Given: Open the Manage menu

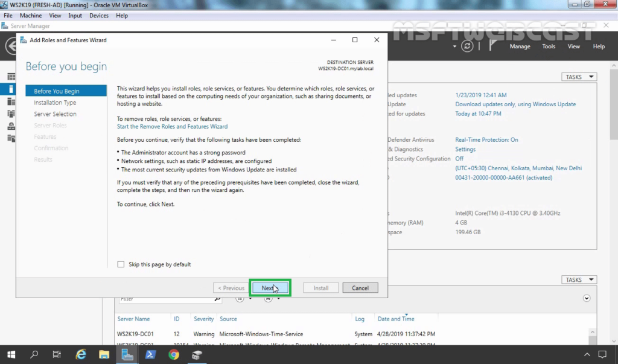Looking at the screenshot, I should (x=520, y=46).
